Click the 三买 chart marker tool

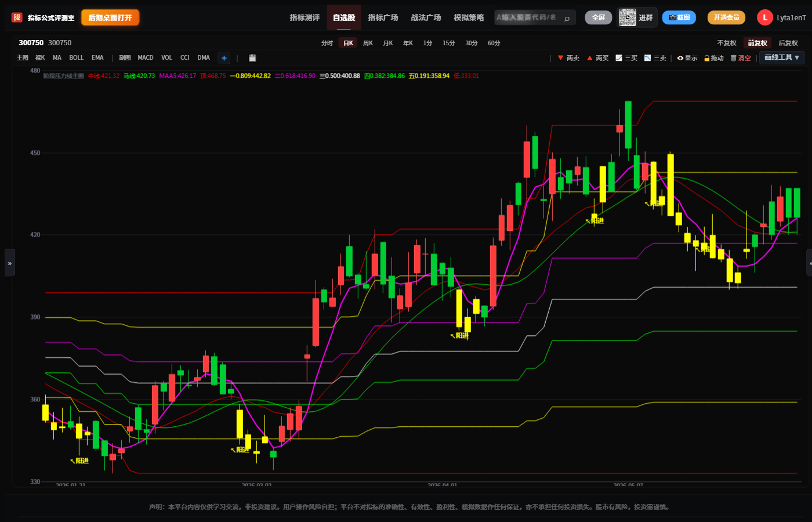pyautogui.click(x=626, y=58)
